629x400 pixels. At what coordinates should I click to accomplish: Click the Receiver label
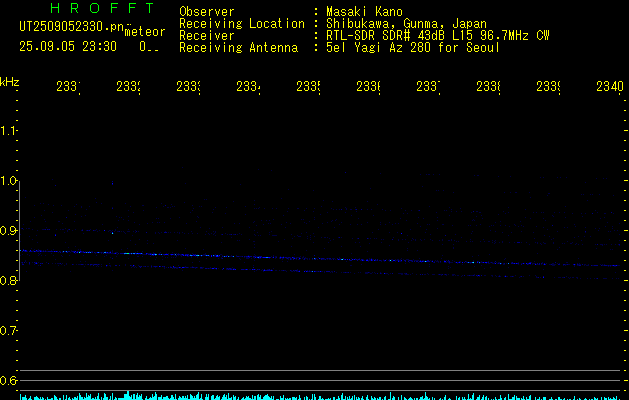click(207, 36)
